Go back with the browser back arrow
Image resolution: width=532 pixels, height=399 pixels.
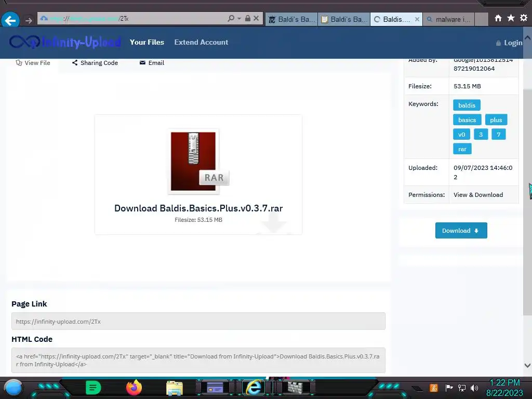point(10,20)
